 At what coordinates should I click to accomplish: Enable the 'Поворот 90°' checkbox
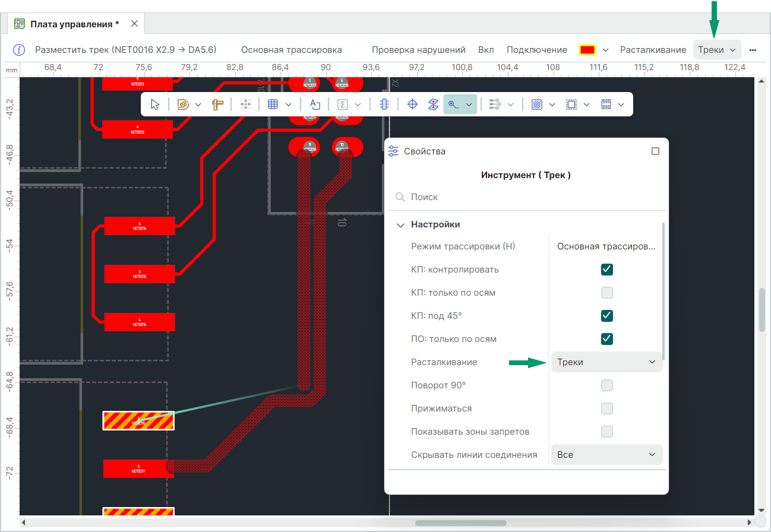click(606, 386)
